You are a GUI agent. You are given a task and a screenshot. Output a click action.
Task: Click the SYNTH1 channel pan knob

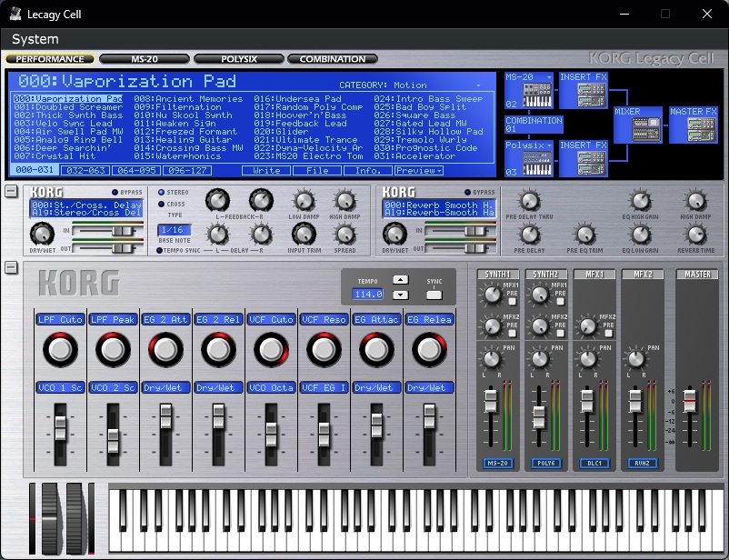click(x=492, y=358)
